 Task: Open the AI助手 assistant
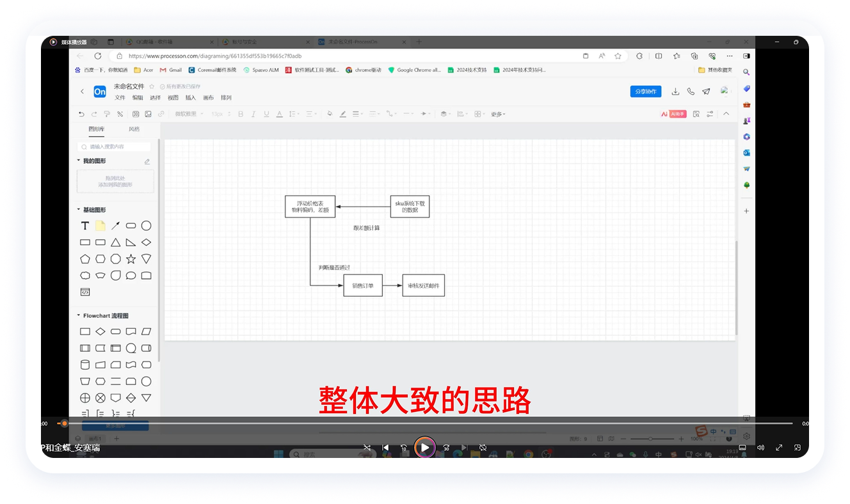click(x=673, y=114)
